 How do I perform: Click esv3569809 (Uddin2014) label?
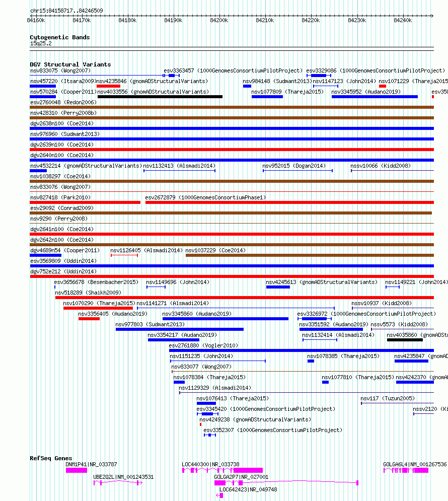(63, 261)
